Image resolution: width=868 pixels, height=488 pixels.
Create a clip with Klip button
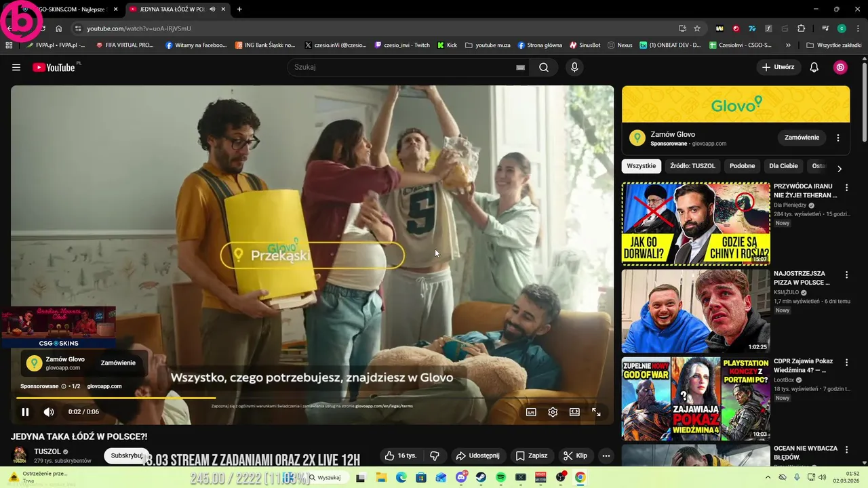click(576, 455)
